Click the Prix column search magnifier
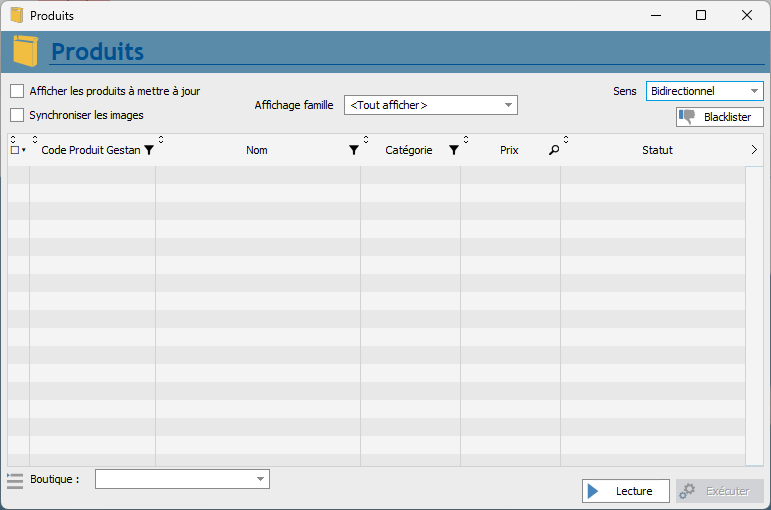771x510 pixels. pyautogui.click(x=554, y=150)
